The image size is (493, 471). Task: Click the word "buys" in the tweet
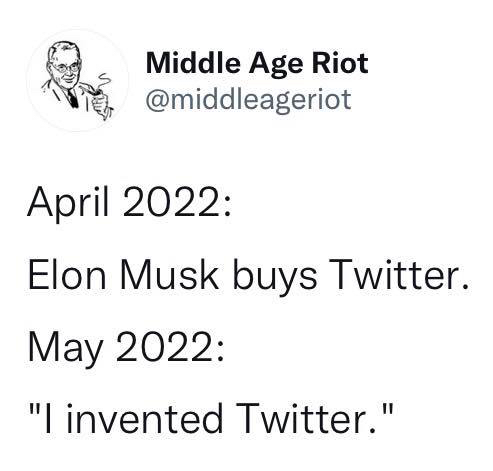275,278
